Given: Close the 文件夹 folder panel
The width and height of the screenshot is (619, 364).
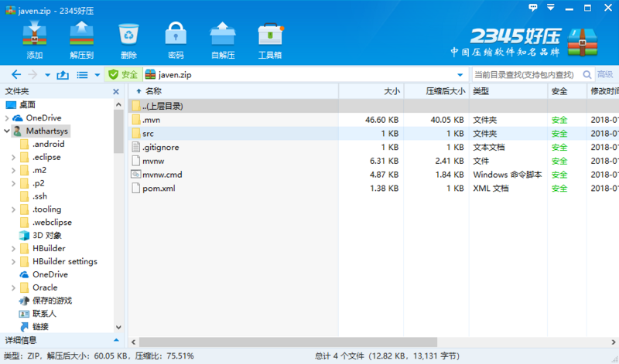Looking at the screenshot, I should (115, 91).
